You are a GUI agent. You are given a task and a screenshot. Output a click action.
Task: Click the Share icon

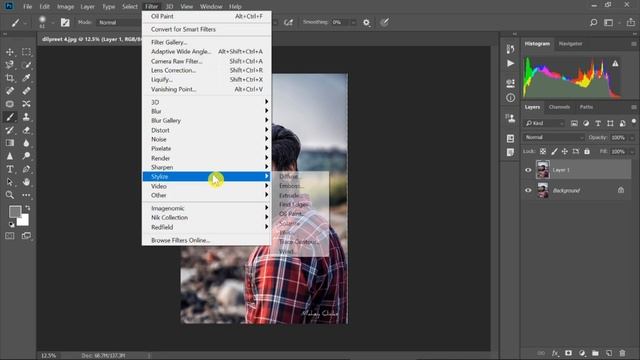[631, 22]
